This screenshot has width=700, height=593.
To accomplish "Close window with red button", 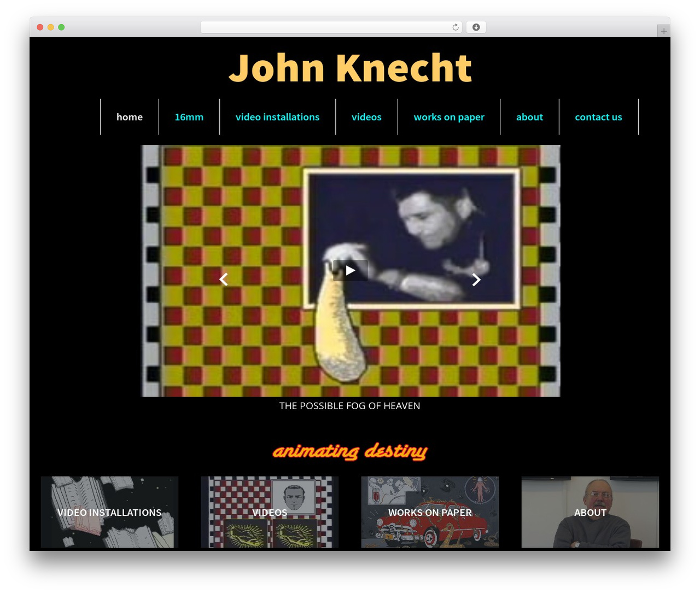I will [x=40, y=27].
